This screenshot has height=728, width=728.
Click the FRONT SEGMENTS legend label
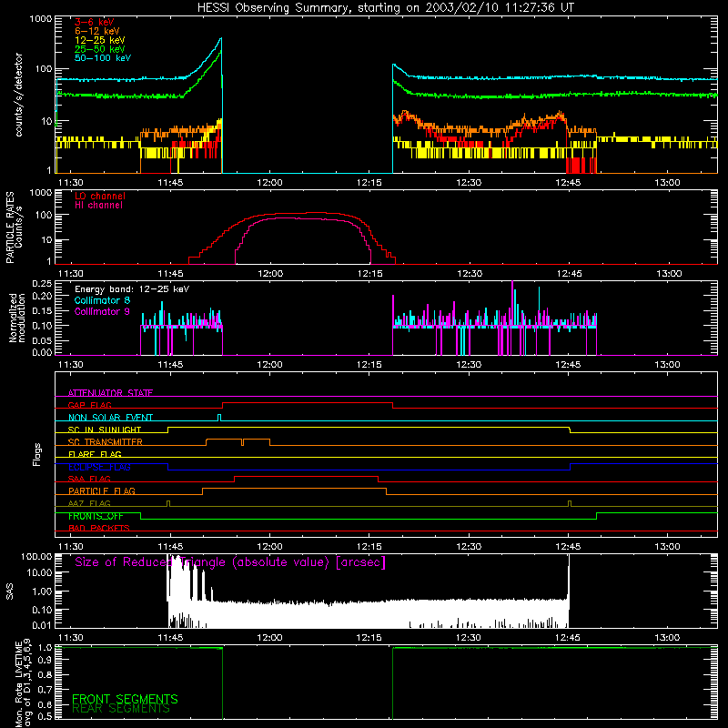tap(125, 699)
